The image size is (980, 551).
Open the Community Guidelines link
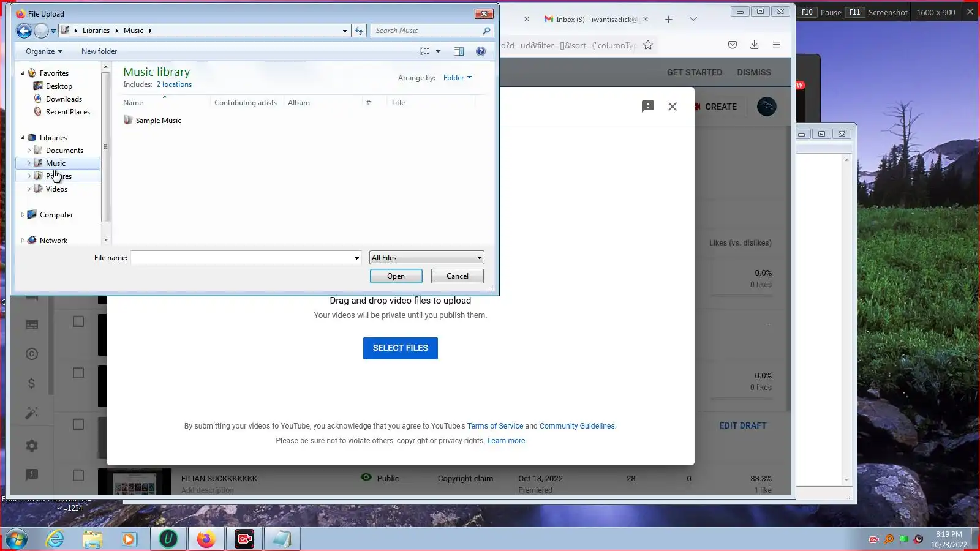577,426
